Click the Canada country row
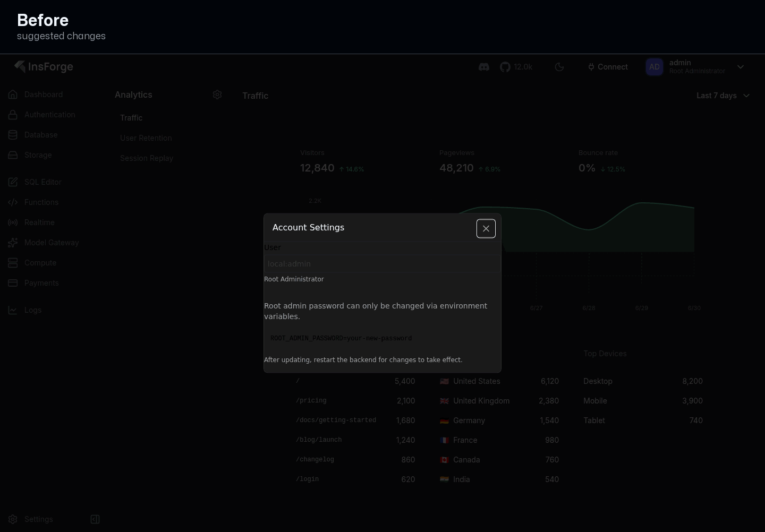The image size is (765, 532). click(x=499, y=460)
